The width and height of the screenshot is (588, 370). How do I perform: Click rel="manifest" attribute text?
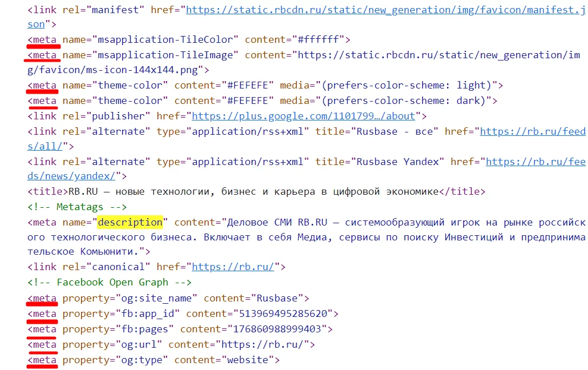tap(103, 10)
